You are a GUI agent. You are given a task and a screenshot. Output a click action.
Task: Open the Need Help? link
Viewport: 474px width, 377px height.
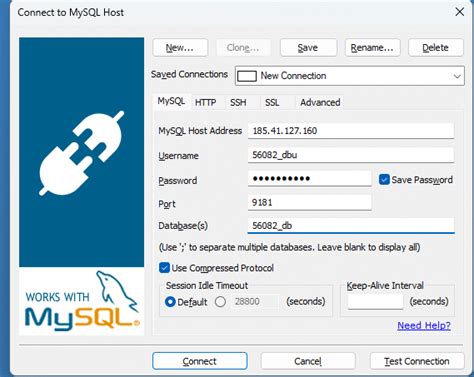[x=424, y=325]
